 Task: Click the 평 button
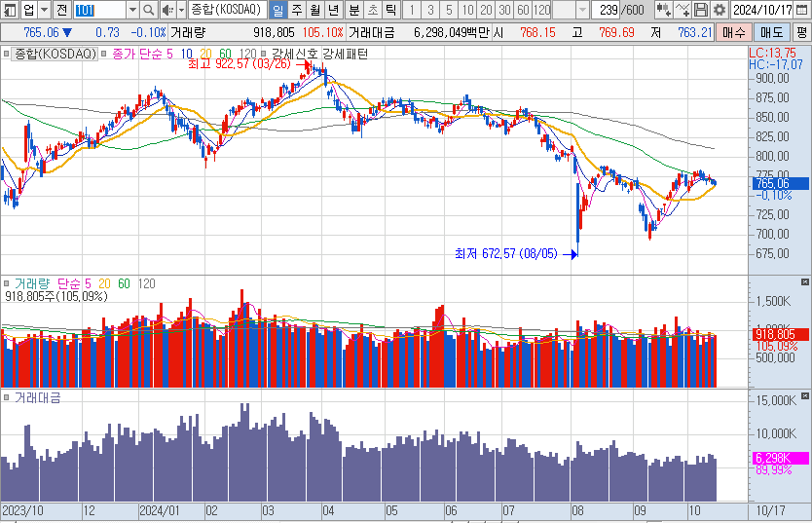coord(801,32)
